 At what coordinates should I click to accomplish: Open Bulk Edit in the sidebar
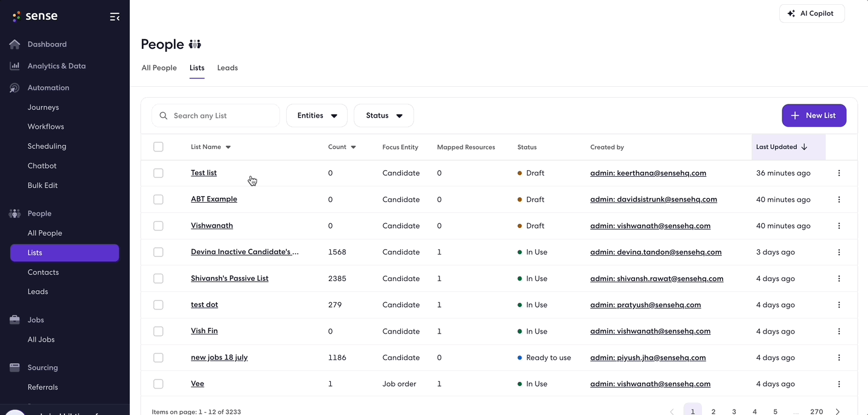(x=43, y=185)
